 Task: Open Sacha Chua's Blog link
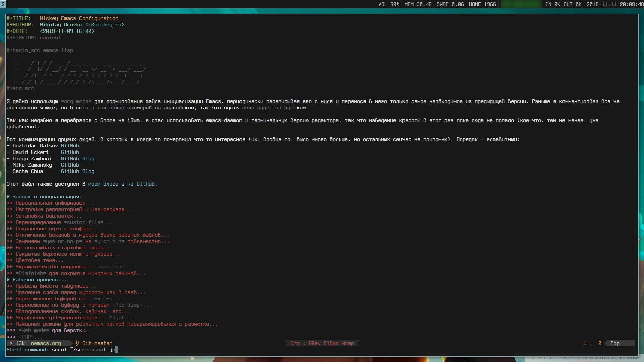(x=88, y=171)
